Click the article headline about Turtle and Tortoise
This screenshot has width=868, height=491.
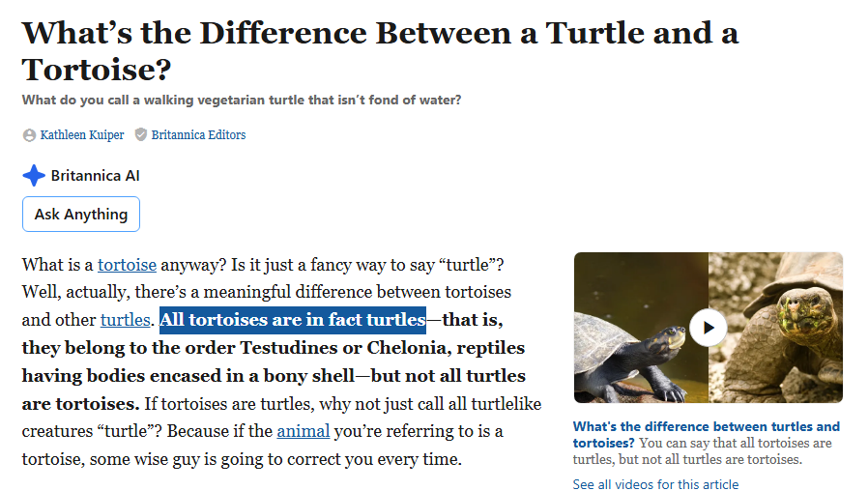[379, 50]
